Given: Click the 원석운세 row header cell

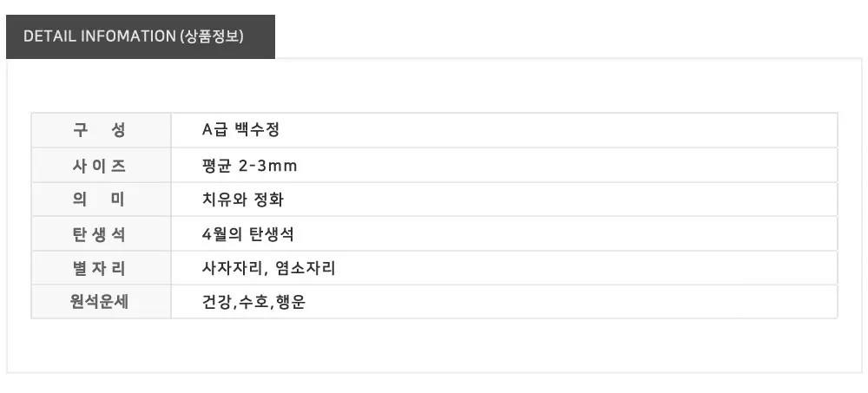Looking at the screenshot, I should (100, 303).
